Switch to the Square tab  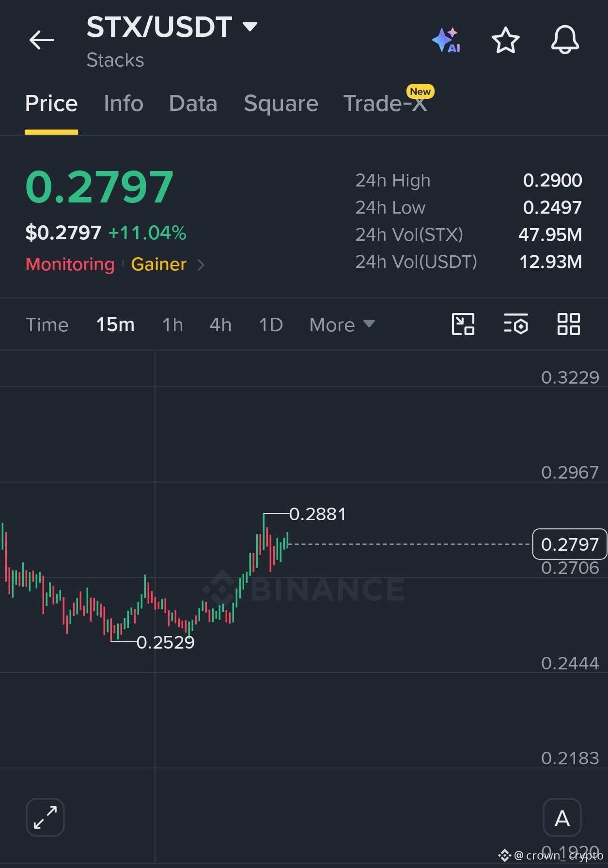[281, 103]
